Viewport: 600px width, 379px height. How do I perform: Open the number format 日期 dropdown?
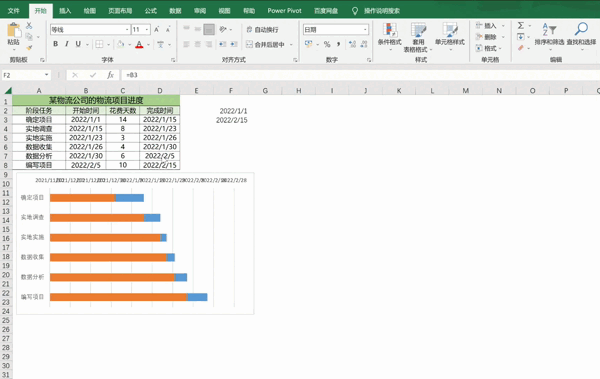[365, 29]
